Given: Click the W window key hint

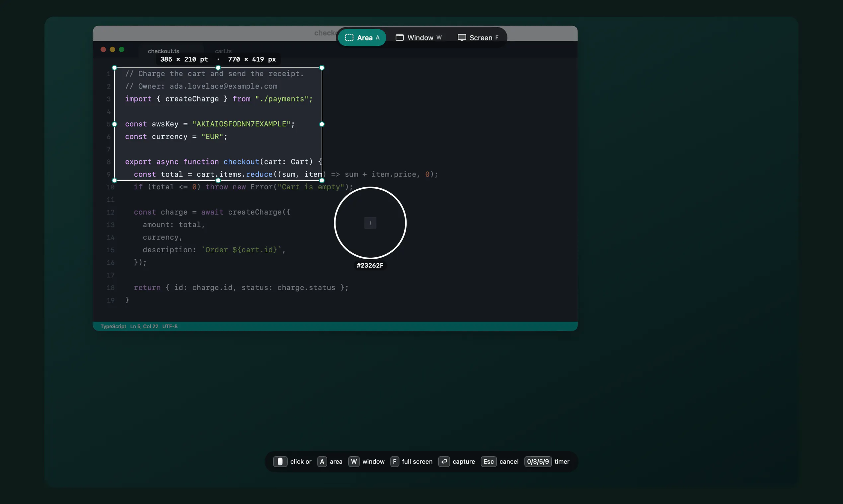Looking at the screenshot, I should (354, 462).
